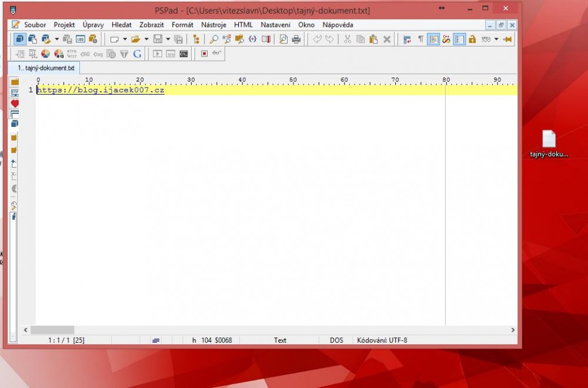Open the Nástroje menu
This screenshot has height=388, width=588.
click(213, 25)
